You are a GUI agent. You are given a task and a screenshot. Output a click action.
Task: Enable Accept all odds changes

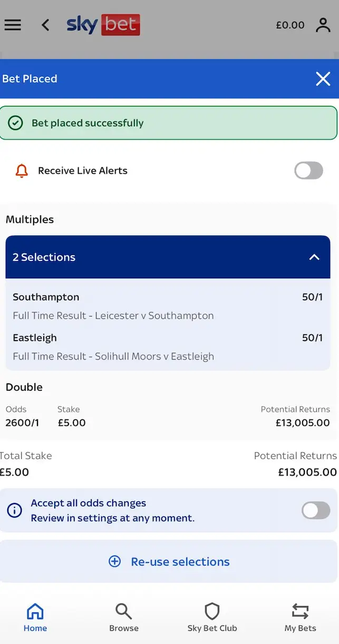click(x=315, y=510)
